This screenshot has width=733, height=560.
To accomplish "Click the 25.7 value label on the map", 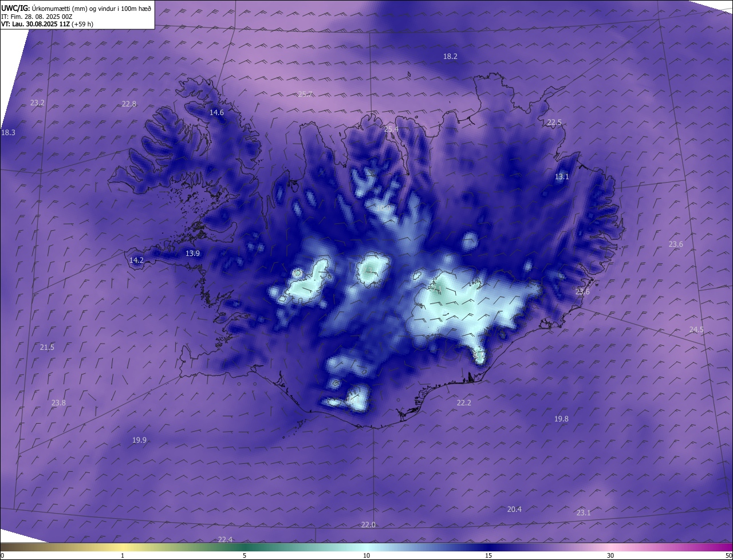I will (x=305, y=94).
